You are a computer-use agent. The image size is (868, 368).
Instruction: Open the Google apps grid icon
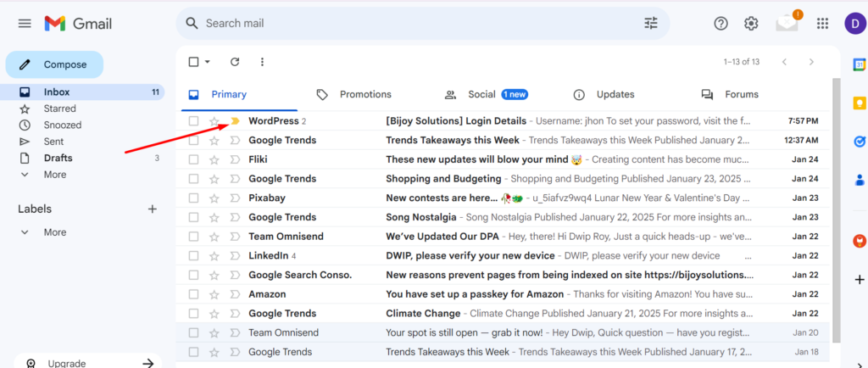click(821, 23)
